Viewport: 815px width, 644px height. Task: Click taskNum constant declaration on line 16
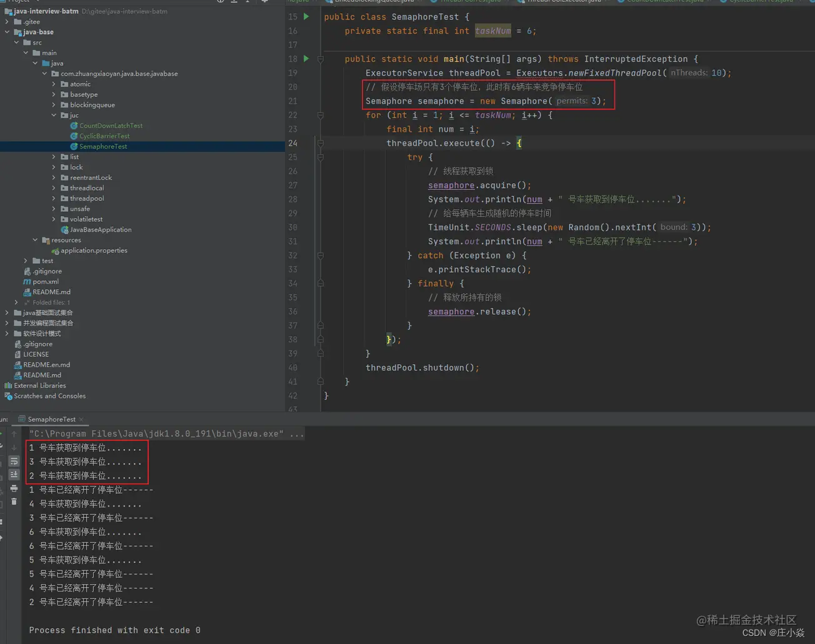click(492, 31)
